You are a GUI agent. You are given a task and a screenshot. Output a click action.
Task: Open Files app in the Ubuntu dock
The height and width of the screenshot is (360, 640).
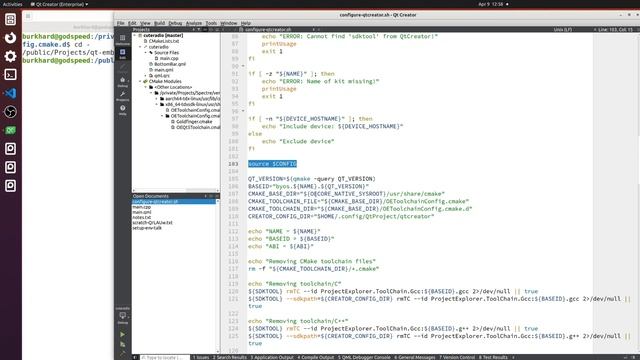click(x=11, y=19)
